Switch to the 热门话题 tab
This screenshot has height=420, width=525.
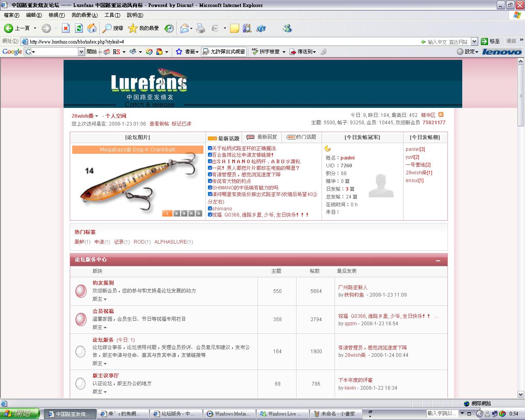[301, 137]
